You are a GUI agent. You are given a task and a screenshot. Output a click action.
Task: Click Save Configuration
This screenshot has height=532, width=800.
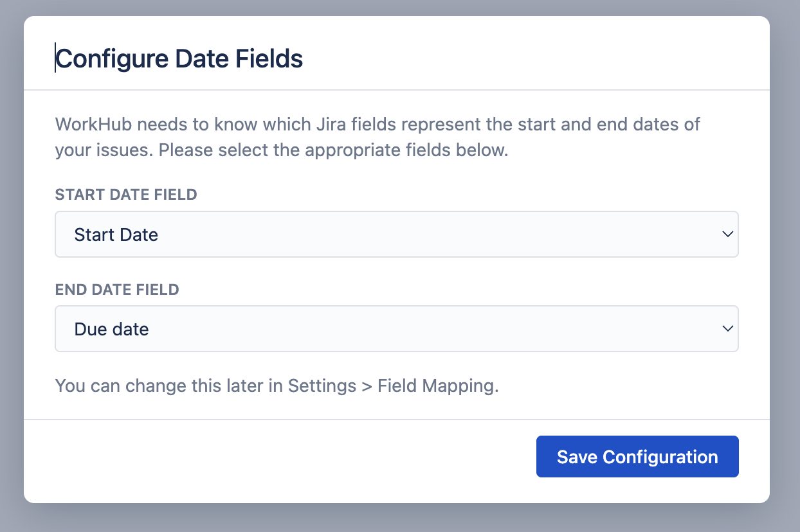tap(637, 456)
